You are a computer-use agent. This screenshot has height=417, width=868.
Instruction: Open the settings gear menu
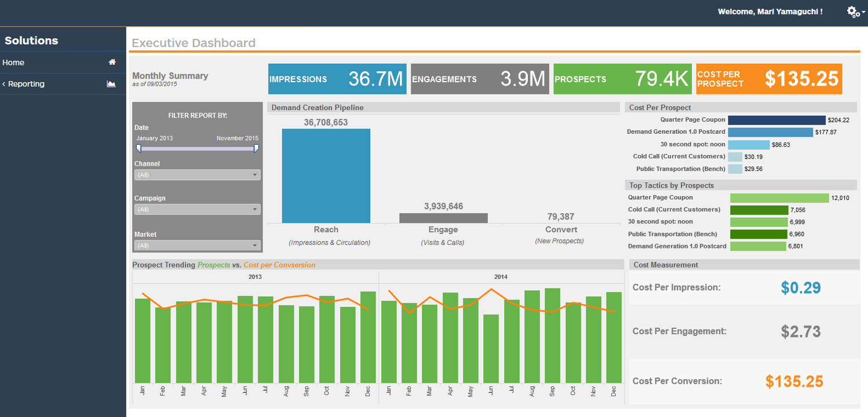pos(854,12)
